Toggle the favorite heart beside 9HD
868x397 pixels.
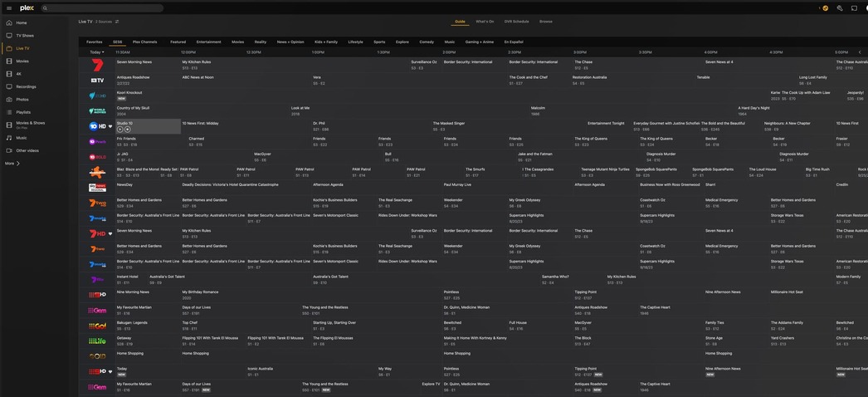[x=110, y=371]
